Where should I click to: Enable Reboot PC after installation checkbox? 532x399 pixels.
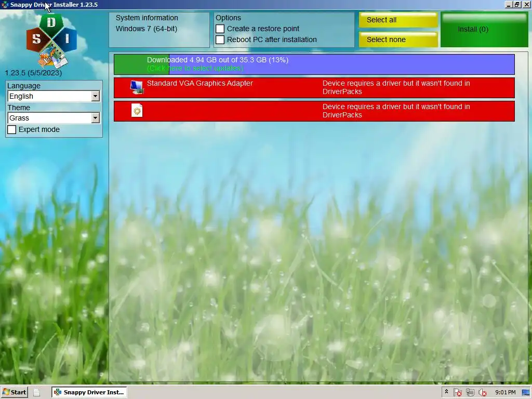pos(220,39)
